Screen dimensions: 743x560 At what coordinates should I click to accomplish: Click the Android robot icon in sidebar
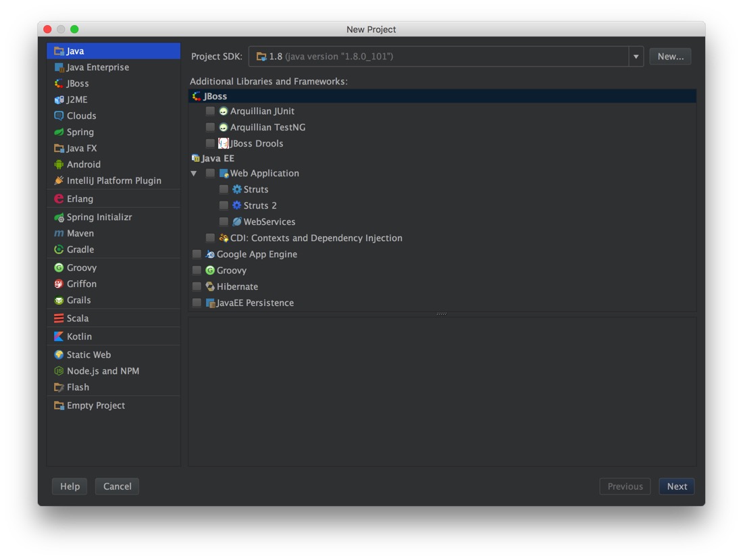59,164
